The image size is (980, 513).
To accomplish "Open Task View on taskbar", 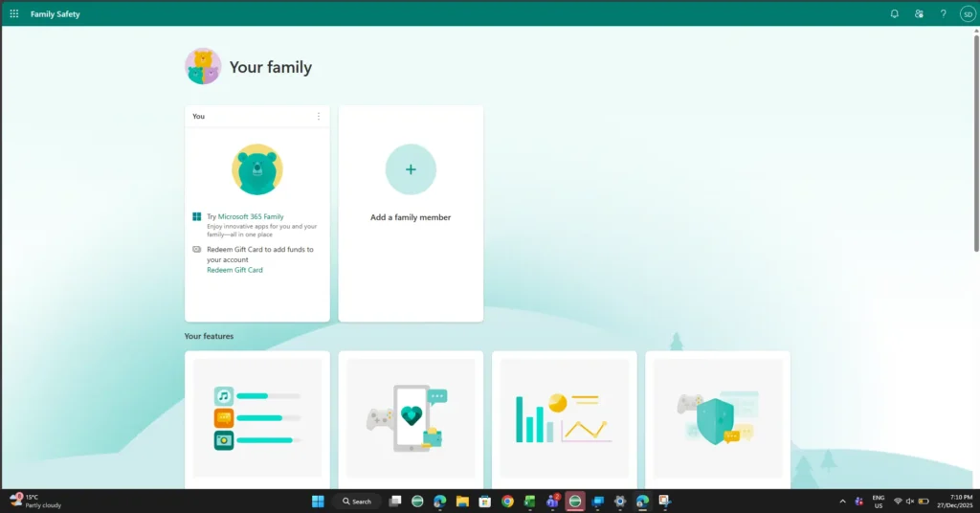I will [x=395, y=502].
